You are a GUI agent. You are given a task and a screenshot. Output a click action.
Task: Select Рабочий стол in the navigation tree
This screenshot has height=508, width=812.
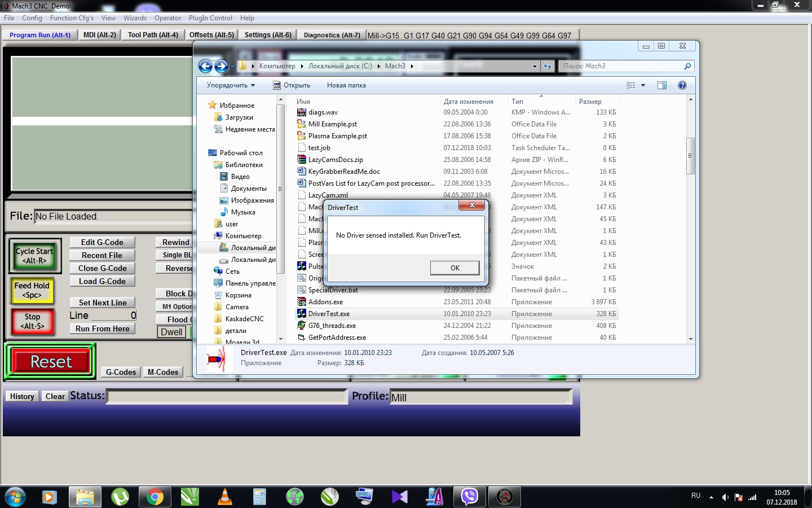click(x=241, y=153)
